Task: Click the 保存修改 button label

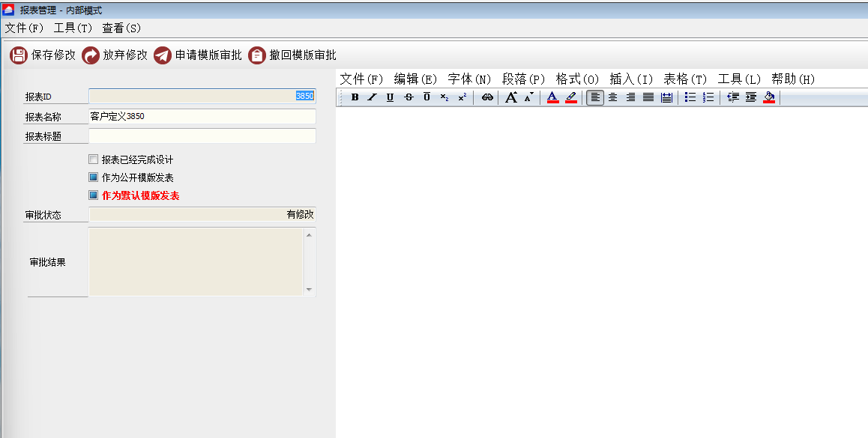Action: 53,55
